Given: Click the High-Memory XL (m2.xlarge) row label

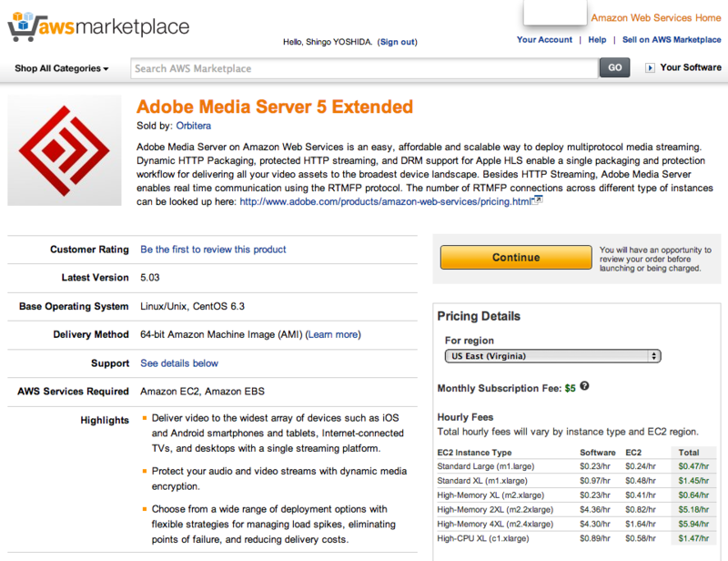Looking at the screenshot, I should coord(490,495).
